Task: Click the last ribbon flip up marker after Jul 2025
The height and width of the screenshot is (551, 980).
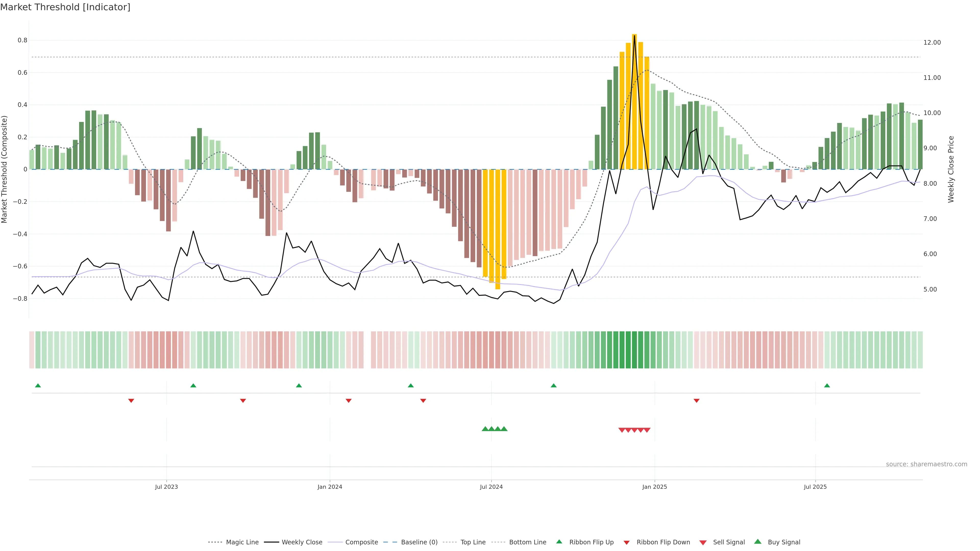Action: pyautogui.click(x=827, y=386)
